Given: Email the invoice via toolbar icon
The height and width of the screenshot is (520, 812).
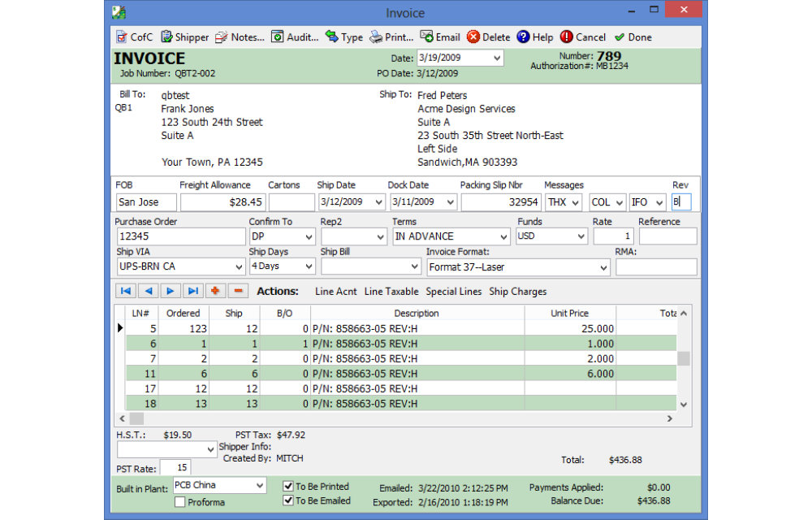Looking at the screenshot, I should click(427, 37).
